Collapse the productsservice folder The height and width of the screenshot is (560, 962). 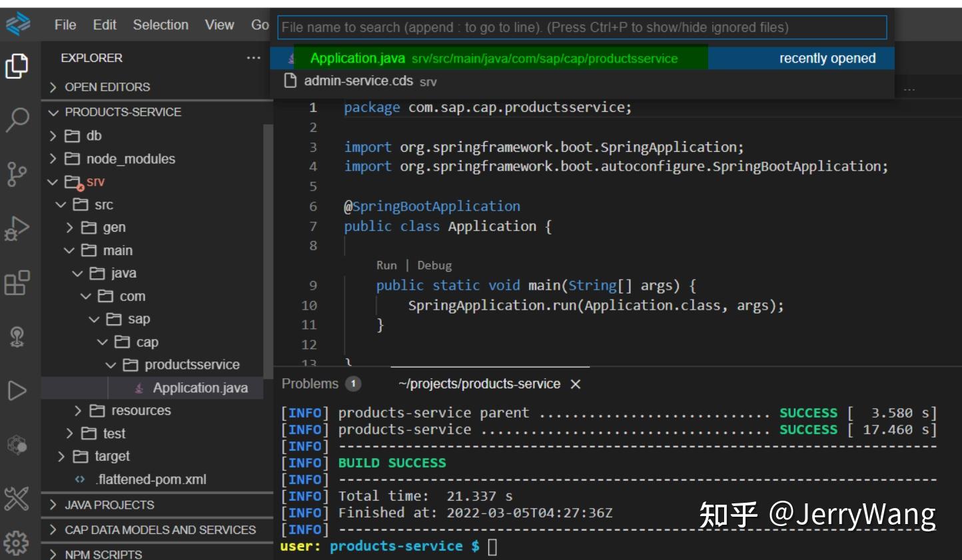(153, 365)
